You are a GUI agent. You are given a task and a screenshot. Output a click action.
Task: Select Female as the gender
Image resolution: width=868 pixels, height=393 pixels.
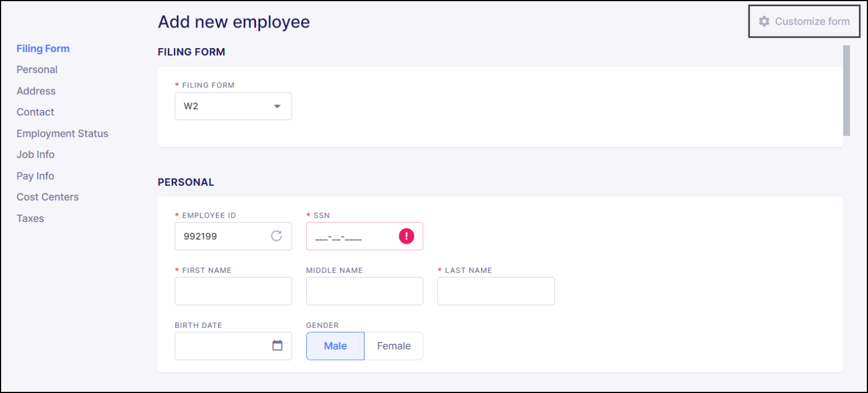click(393, 346)
